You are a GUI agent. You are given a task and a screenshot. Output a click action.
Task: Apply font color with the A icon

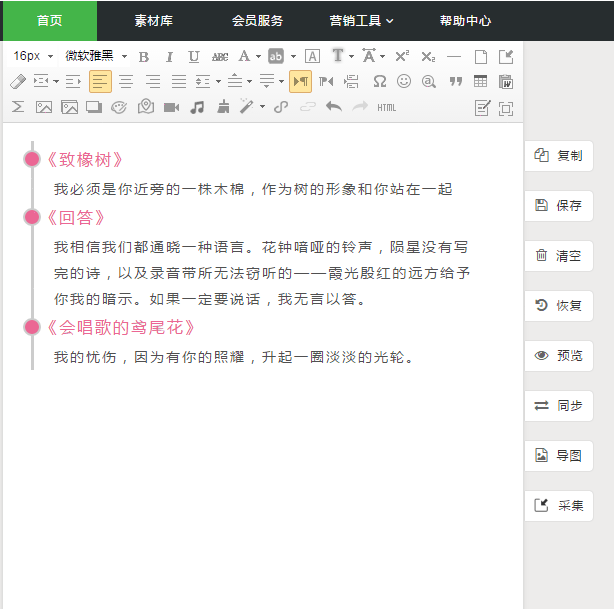tap(244, 56)
